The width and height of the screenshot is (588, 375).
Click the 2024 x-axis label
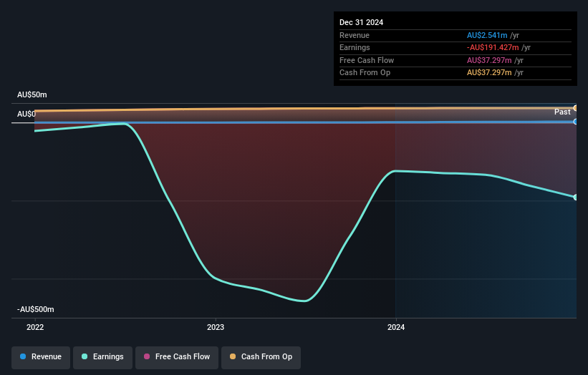tap(396, 327)
